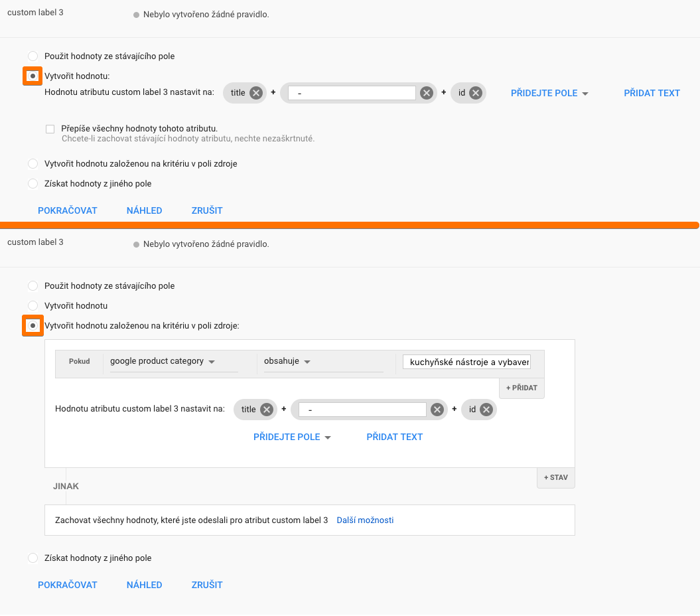Check 'Přepíše všechny hodnoty tohoto atributu'
Screen dimensions: 700x616
[x=50, y=129]
